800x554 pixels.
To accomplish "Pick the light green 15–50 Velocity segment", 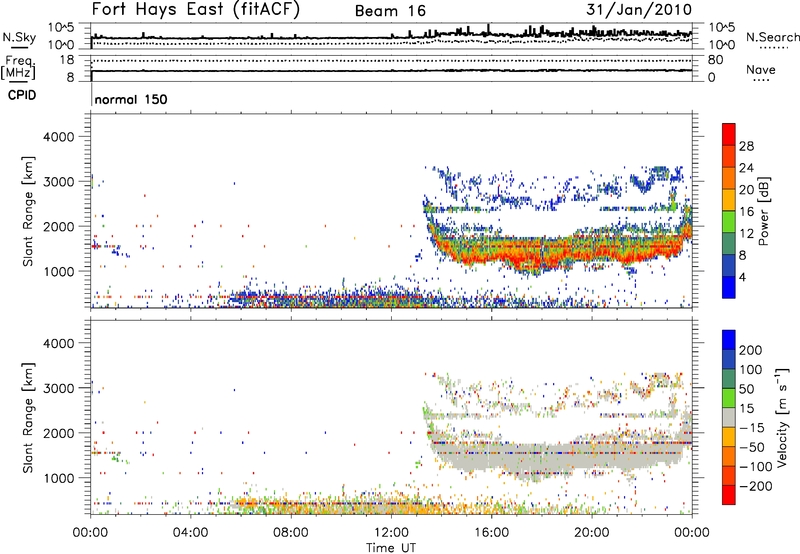I will [729, 398].
